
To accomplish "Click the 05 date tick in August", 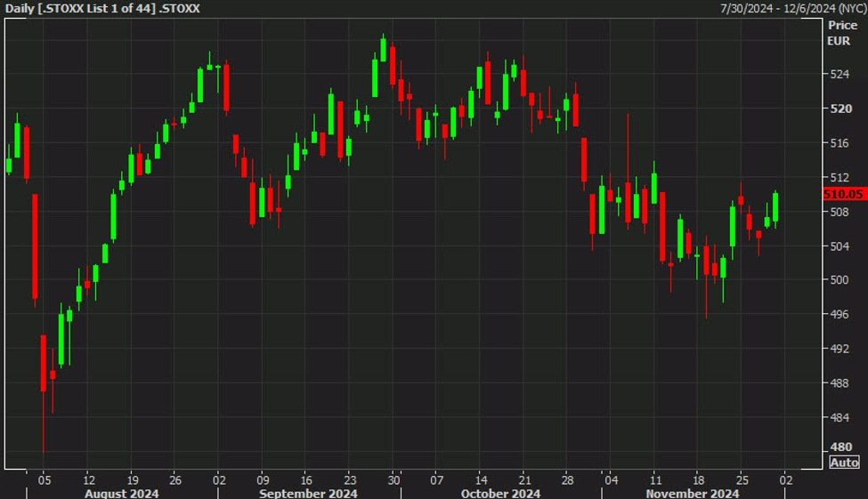I will 45,480.
